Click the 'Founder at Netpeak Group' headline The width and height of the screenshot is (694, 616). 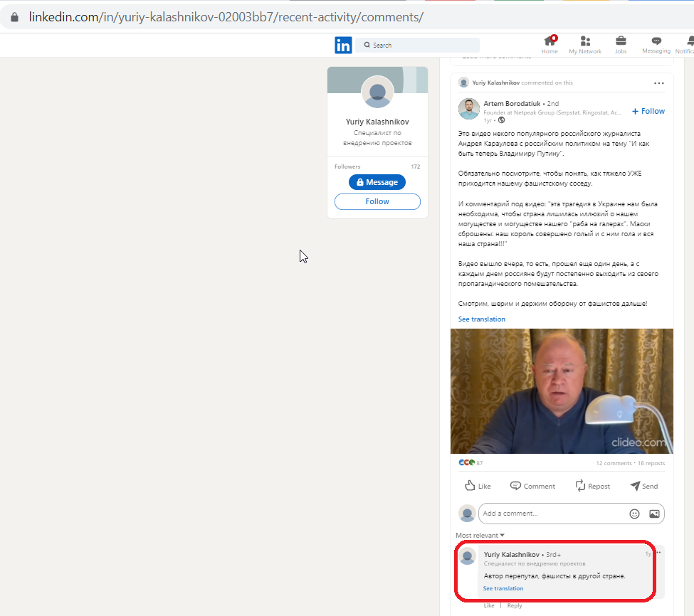click(552, 113)
